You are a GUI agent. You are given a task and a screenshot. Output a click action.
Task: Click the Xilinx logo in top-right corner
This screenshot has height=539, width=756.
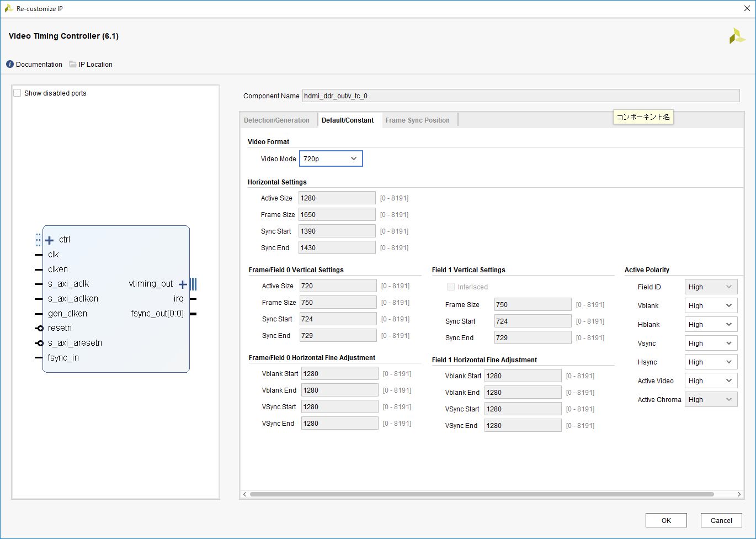pyautogui.click(x=737, y=36)
